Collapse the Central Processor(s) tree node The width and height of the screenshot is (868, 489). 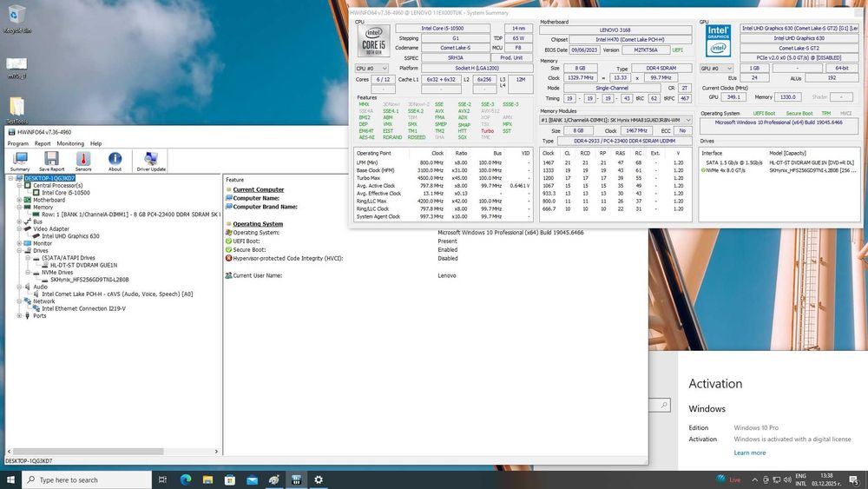coord(19,186)
